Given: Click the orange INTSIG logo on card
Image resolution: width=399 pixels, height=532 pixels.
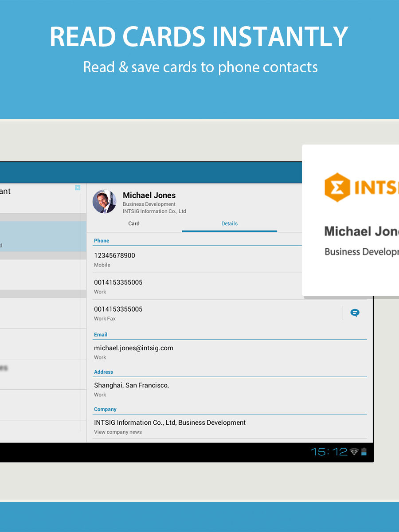Looking at the screenshot, I should click(337, 188).
